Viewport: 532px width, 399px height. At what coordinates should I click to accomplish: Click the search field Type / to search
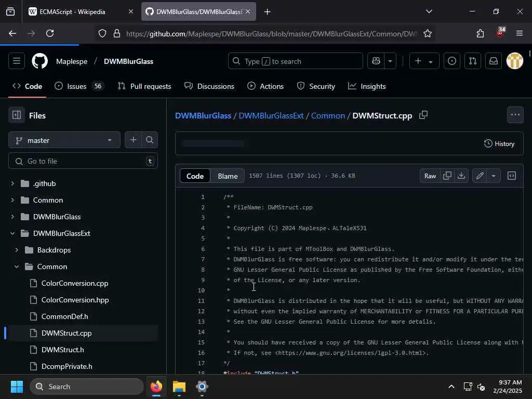[x=296, y=61]
